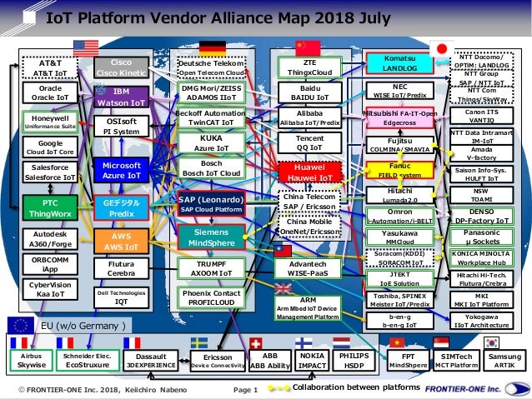The image size is (532, 399).
Task: Click the German flag icon
Action: [x=213, y=48]
